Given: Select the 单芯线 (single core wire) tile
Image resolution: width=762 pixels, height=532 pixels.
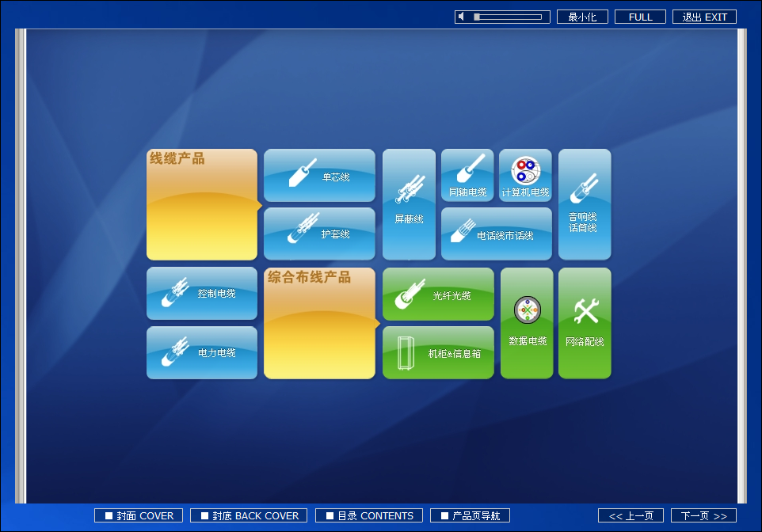Looking at the screenshot, I should [x=319, y=175].
